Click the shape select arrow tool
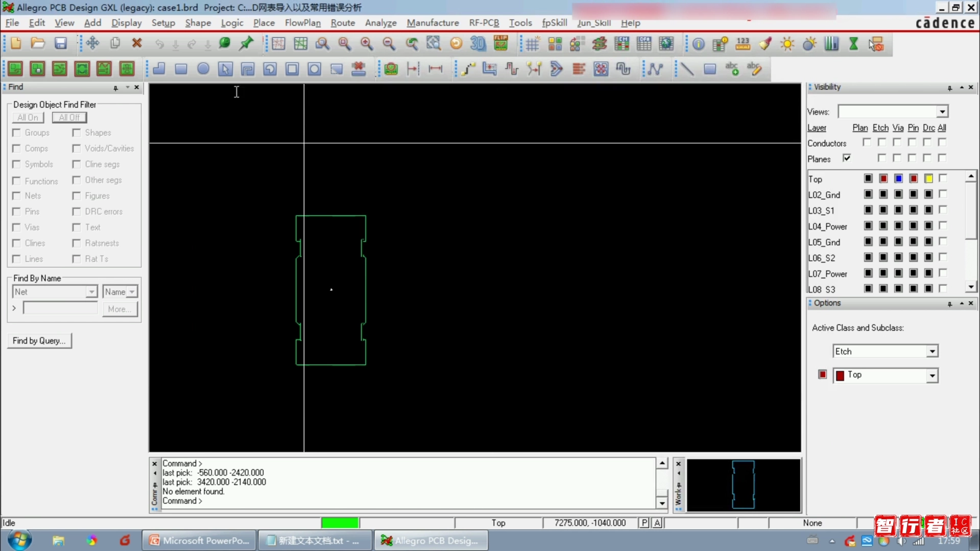The height and width of the screenshot is (551, 980). point(225,69)
